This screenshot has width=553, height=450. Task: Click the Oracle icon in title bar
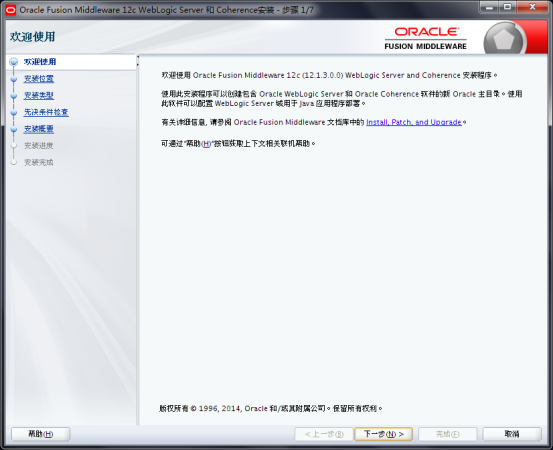[x=11, y=10]
